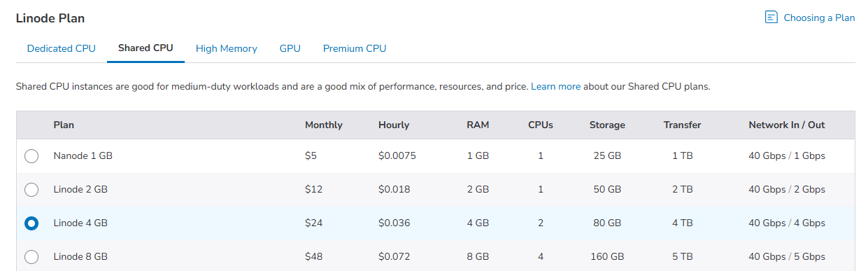Click the Choosing a Plan document icon

point(771,18)
